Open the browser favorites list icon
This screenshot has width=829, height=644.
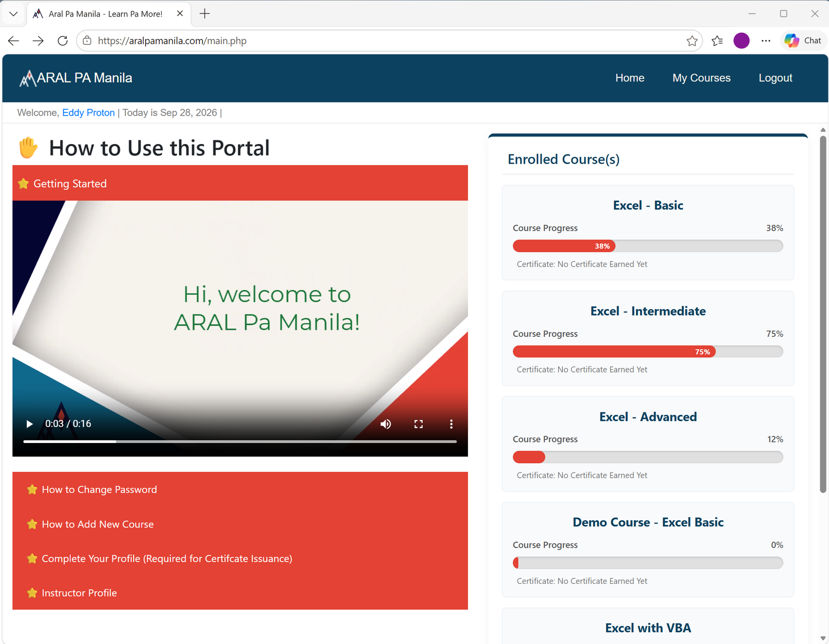pos(717,41)
